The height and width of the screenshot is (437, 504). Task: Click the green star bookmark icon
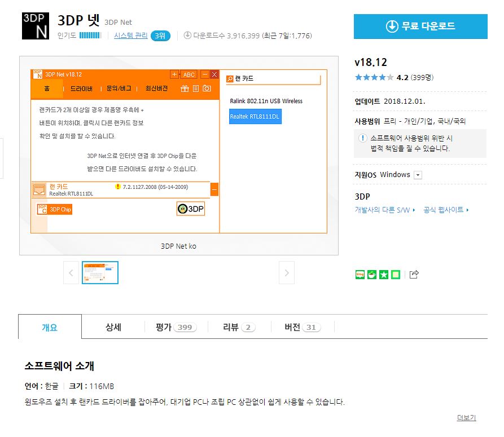[384, 275]
